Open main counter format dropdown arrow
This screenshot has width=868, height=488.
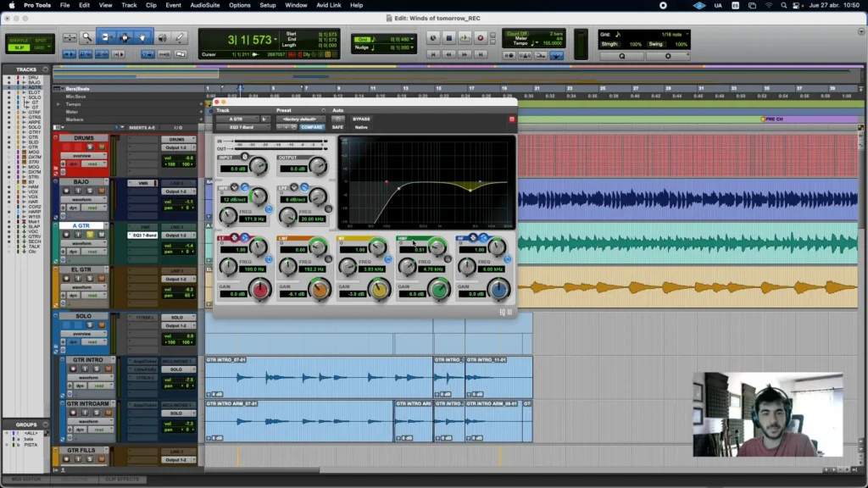(275, 40)
